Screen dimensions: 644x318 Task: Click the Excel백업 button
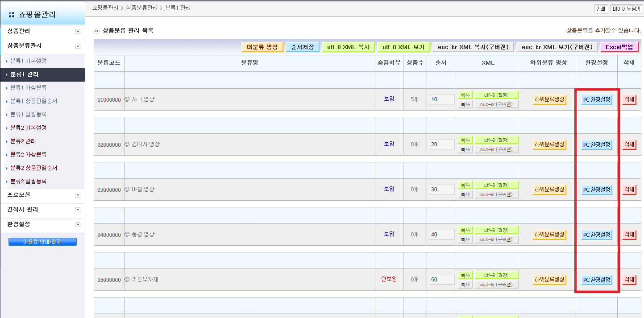pos(619,47)
